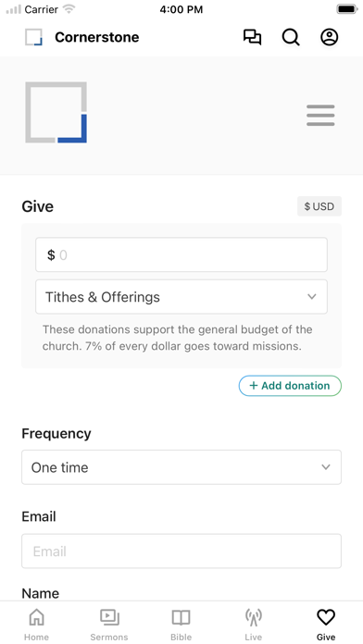
Task: Change currency via $ USD button
Action: tap(319, 206)
